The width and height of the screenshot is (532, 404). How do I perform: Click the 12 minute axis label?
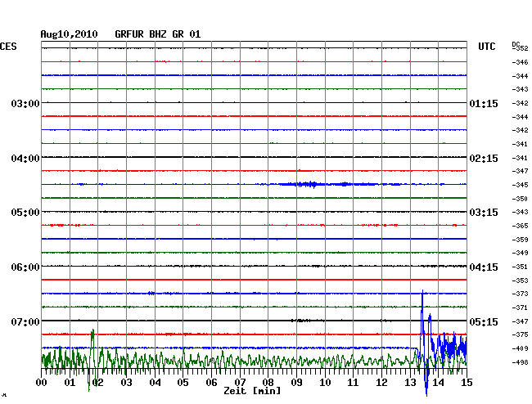pos(381,382)
